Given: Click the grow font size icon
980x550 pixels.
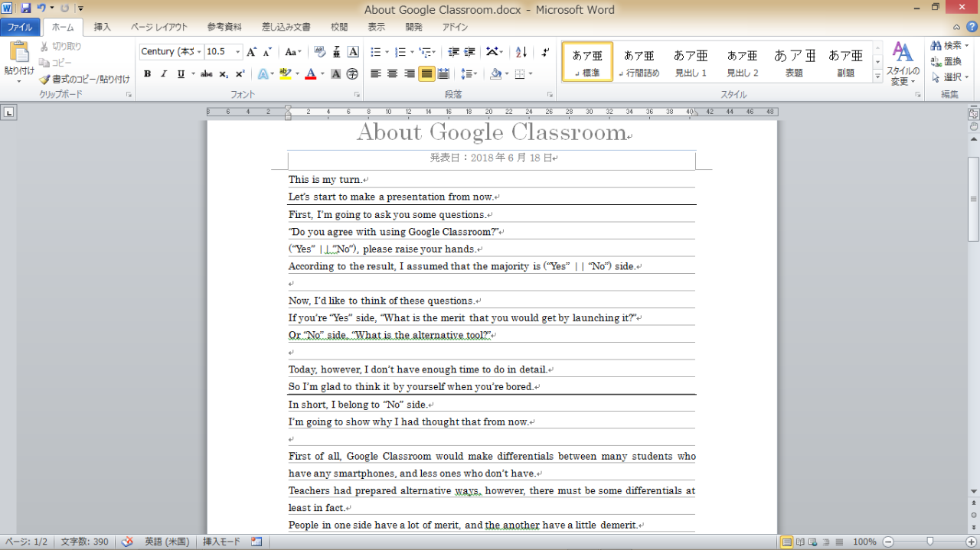Looking at the screenshot, I should [x=251, y=52].
